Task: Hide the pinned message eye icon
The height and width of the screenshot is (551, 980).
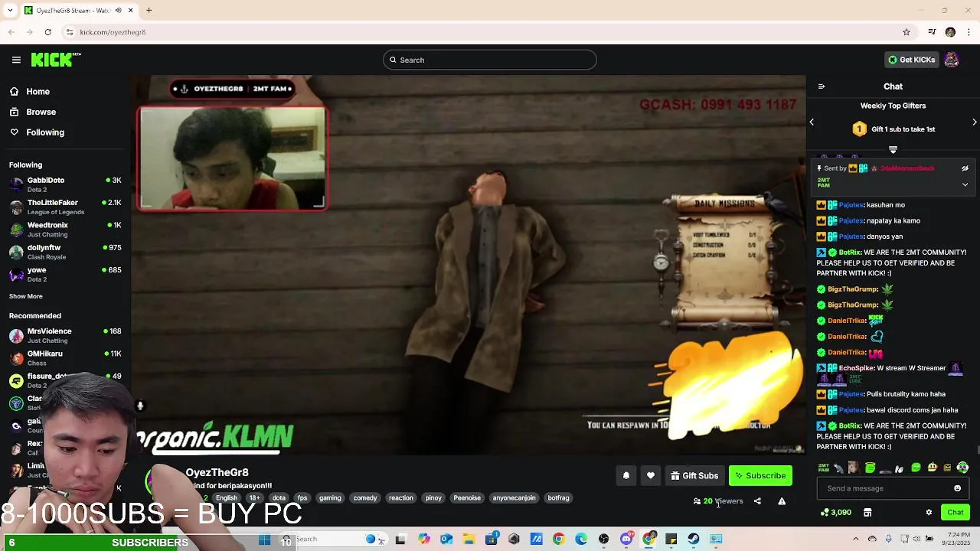Action: pos(965,168)
